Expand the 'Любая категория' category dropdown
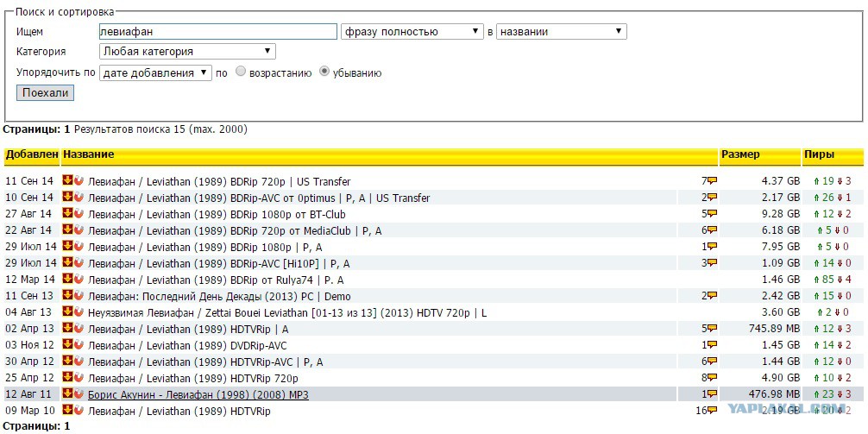The image size is (868, 434). click(x=187, y=52)
